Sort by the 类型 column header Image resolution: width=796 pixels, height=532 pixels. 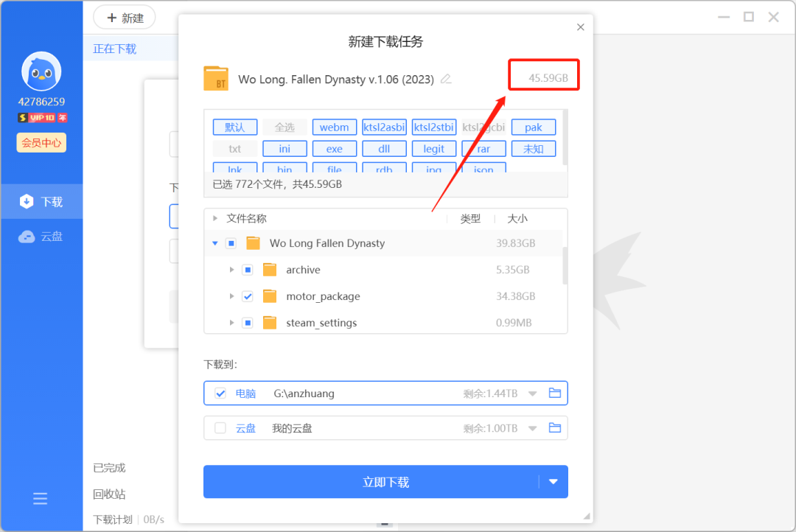470,219
